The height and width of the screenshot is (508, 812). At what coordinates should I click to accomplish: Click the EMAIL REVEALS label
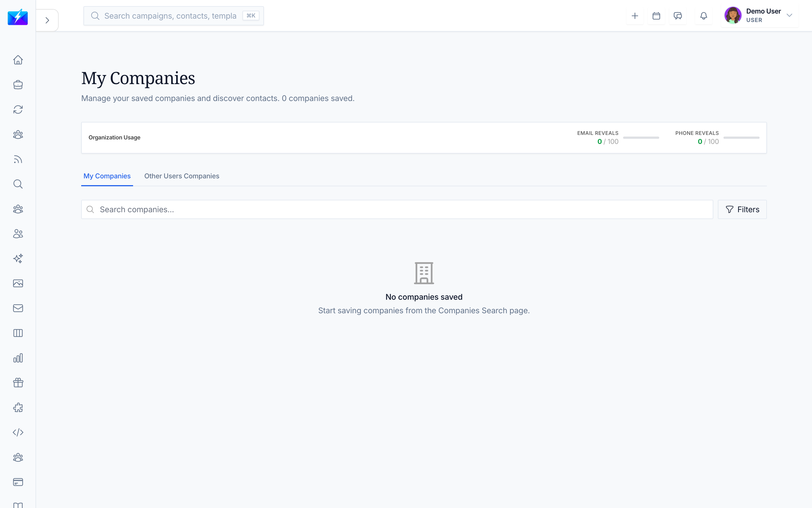(598, 133)
